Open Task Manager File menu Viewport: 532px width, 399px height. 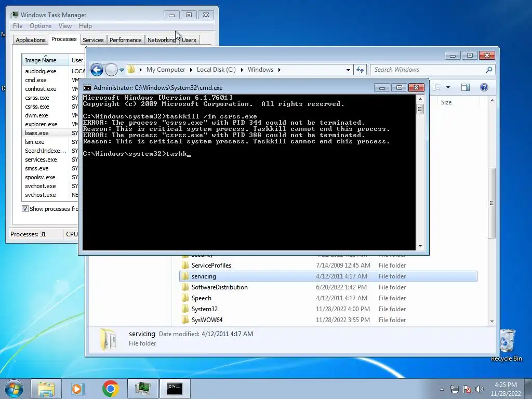[18, 26]
